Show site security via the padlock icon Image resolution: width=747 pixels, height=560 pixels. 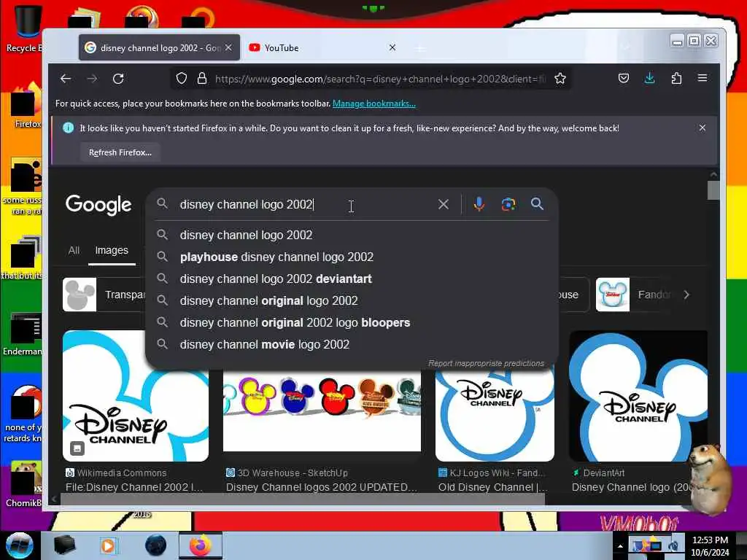(x=202, y=79)
